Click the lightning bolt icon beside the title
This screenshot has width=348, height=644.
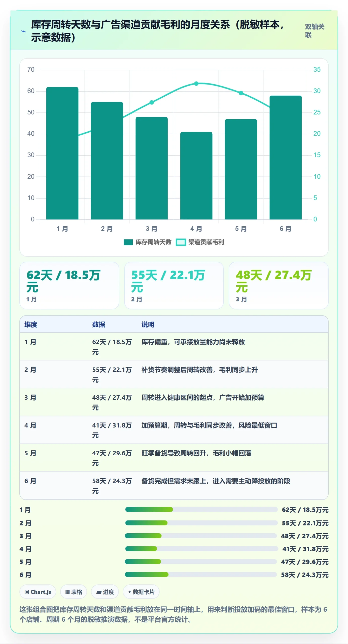(x=23, y=31)
